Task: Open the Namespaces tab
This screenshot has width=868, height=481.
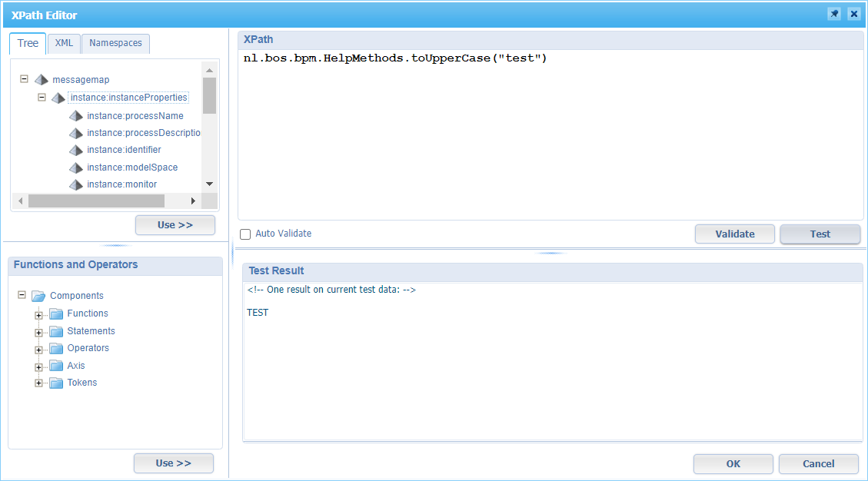Action: pyautogui.click(x=115, y=43)
